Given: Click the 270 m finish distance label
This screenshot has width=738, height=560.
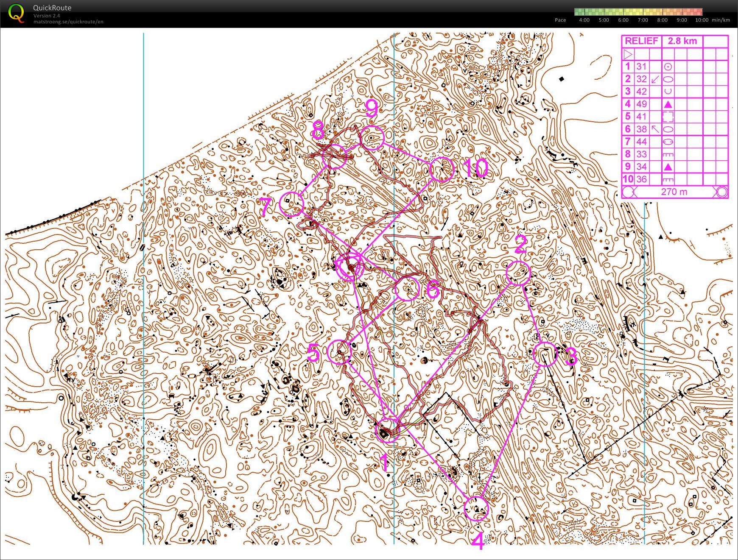Looking at the screenshot, I should (674, 192).
